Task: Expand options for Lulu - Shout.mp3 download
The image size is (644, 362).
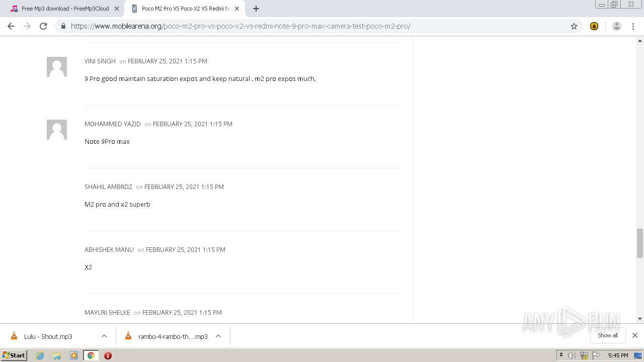Action: (104, 336)
